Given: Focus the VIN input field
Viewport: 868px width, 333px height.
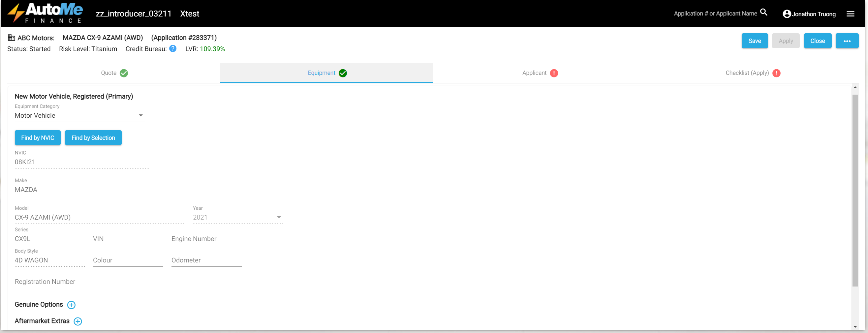Looking at the screenshot, I should (x=128, y=239).
